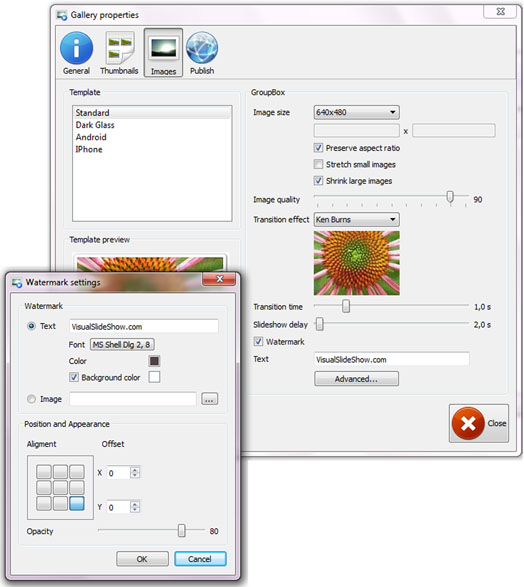
Task: Decrease the Y offset with down arrow
Action: click(135, 510)
